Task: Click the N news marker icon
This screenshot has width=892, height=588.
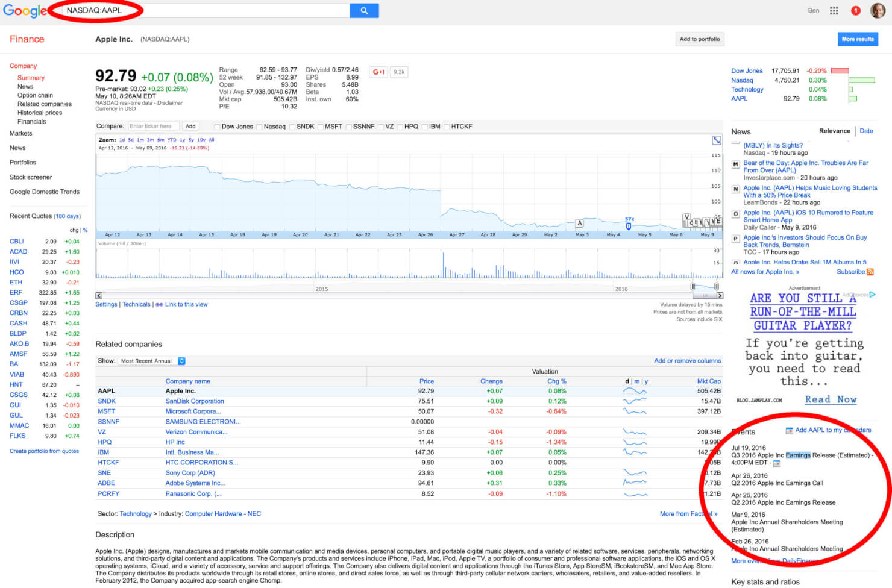Action: (735, 189)
